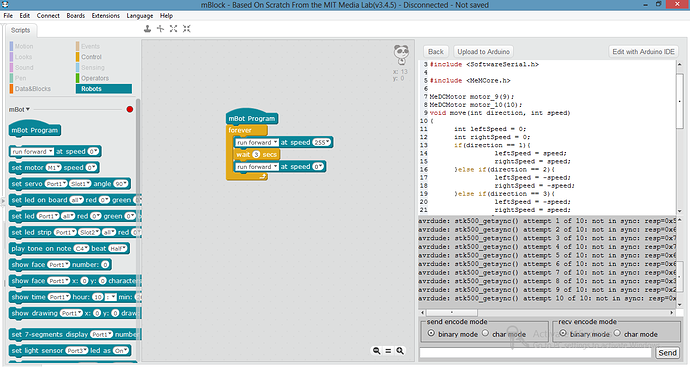This screenshot has height=367, width=690.
Task: Select the Sensing block category
Action: point(93,67)
